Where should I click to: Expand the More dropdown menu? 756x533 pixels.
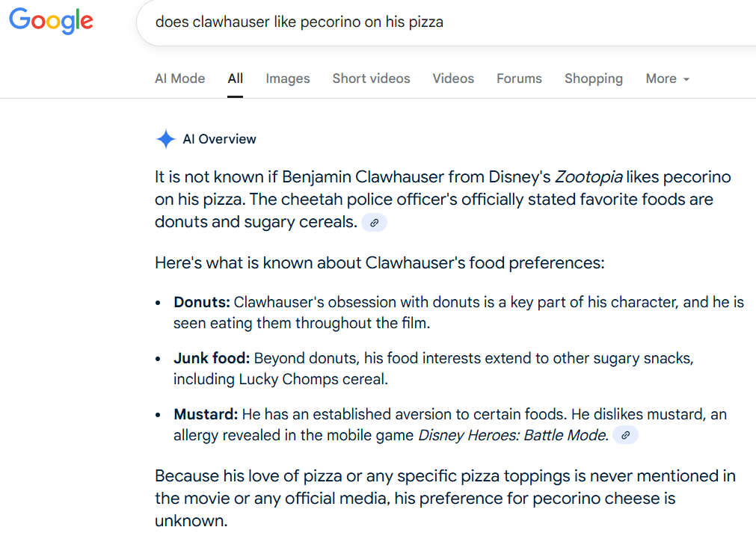coord(668,78)
